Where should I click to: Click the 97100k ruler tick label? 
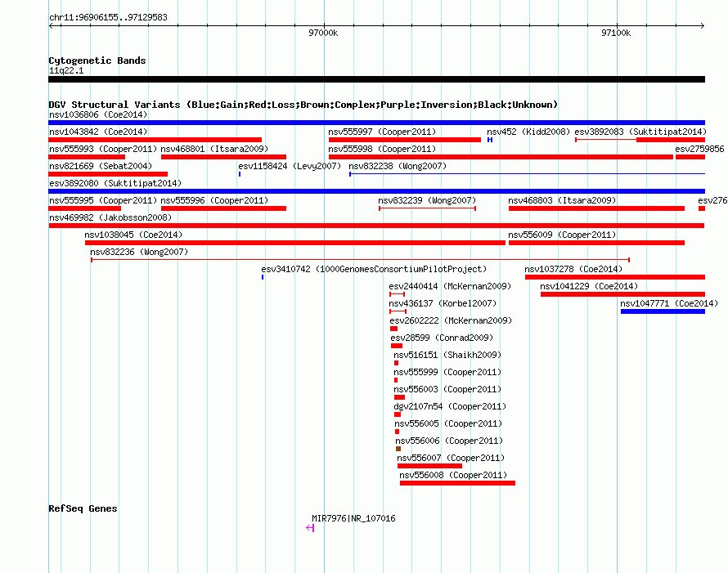coord(616,33)
